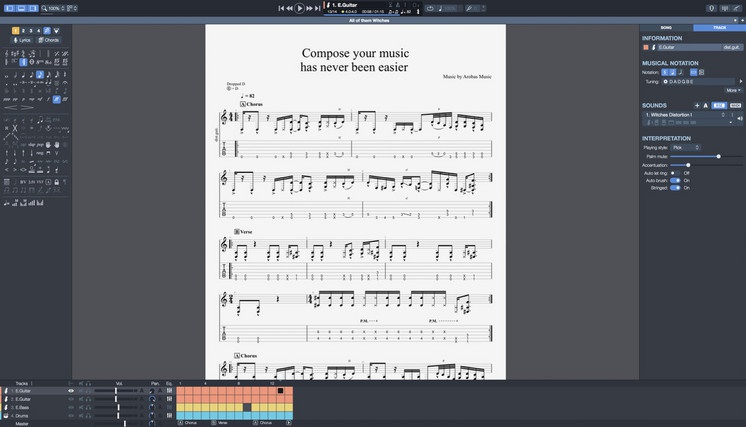
Task: Apply the ppp dynamic
Action: point(7,99)
